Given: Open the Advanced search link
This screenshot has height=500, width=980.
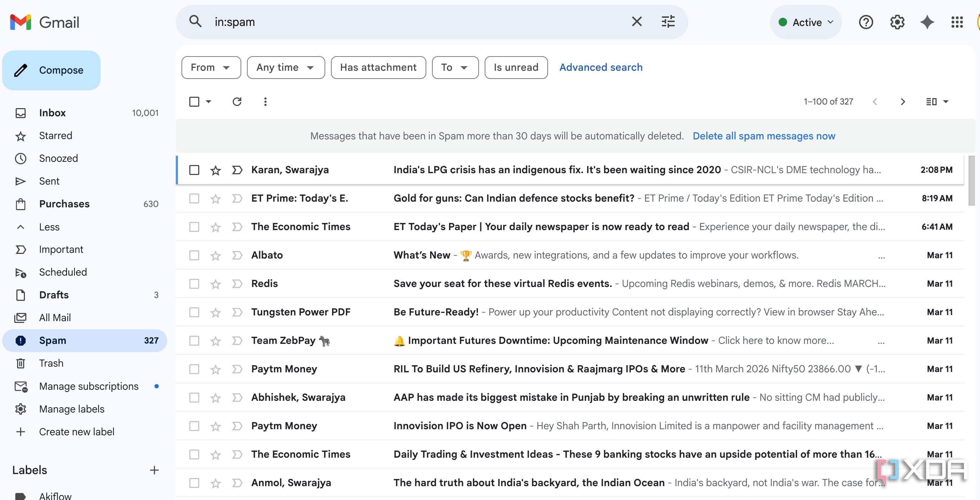Looking at the screenshot, I should tap(601, 68).
